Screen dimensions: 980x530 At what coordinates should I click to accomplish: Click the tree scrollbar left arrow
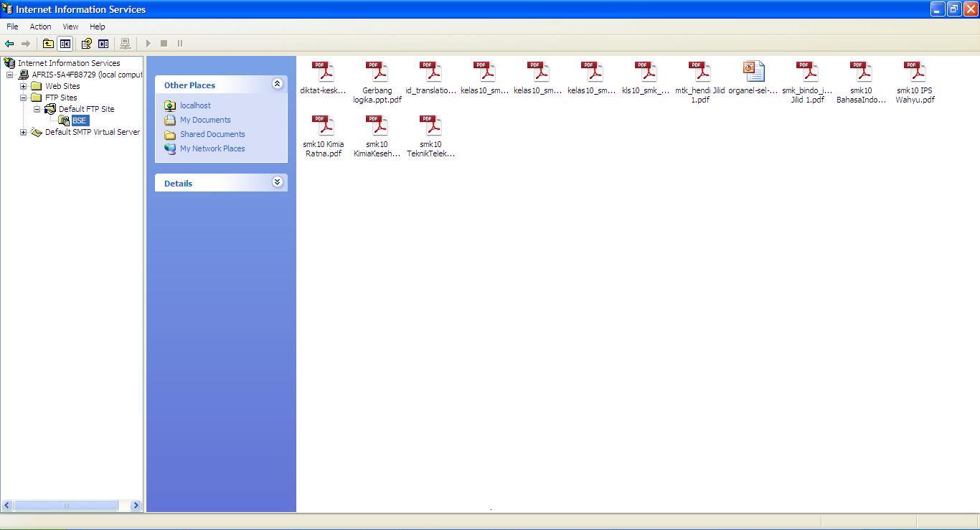click(6, 506)
